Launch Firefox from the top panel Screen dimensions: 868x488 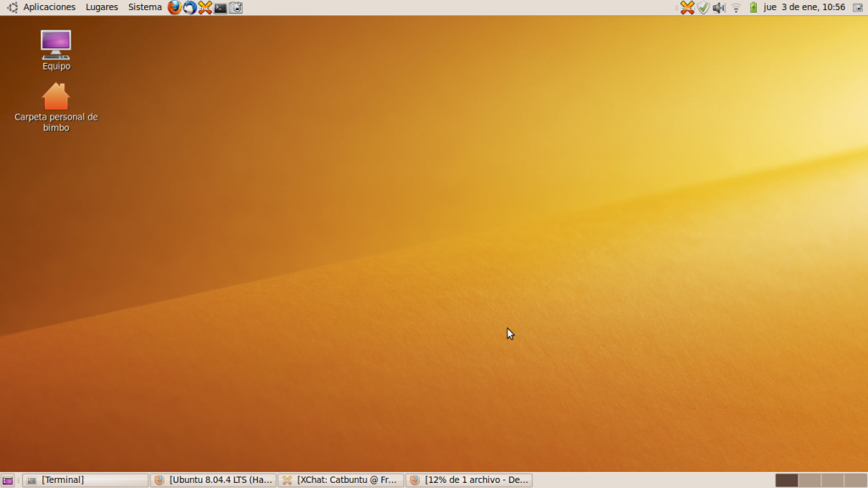point(175,8)
